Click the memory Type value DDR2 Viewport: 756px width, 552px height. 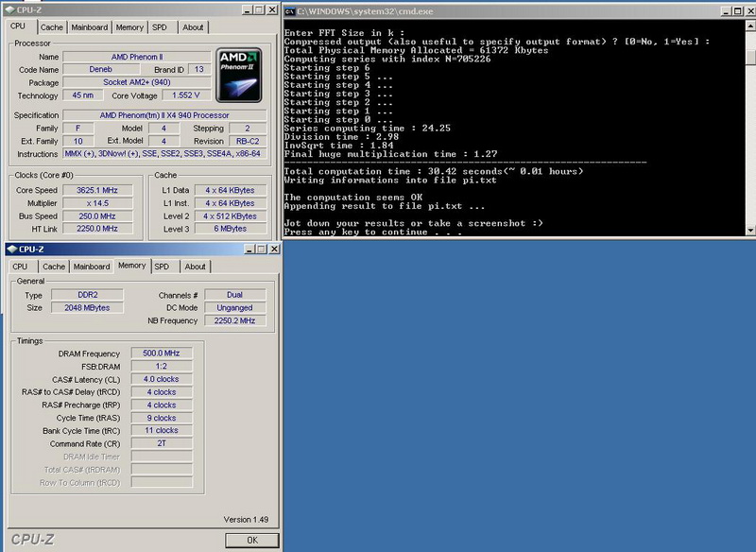point(87,295)
